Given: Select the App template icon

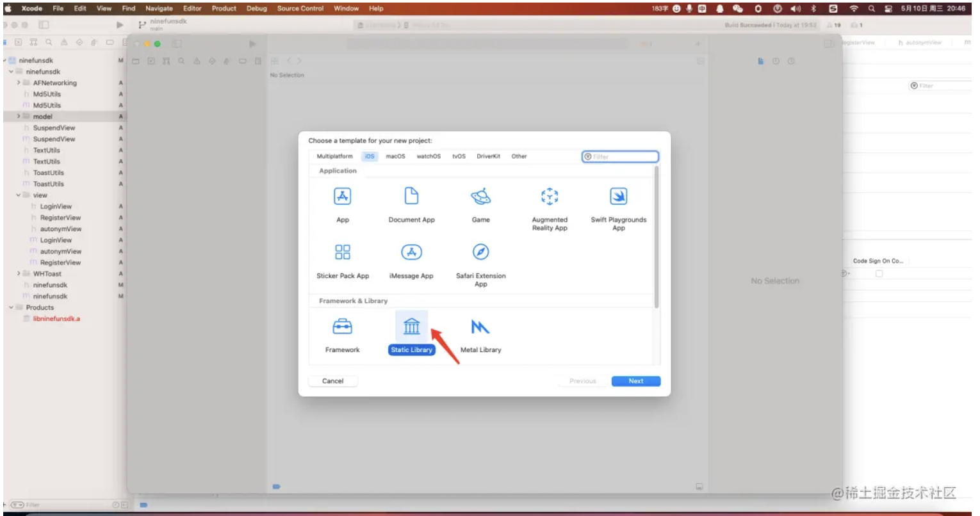Looking at the screenshot, I should 343,197.
